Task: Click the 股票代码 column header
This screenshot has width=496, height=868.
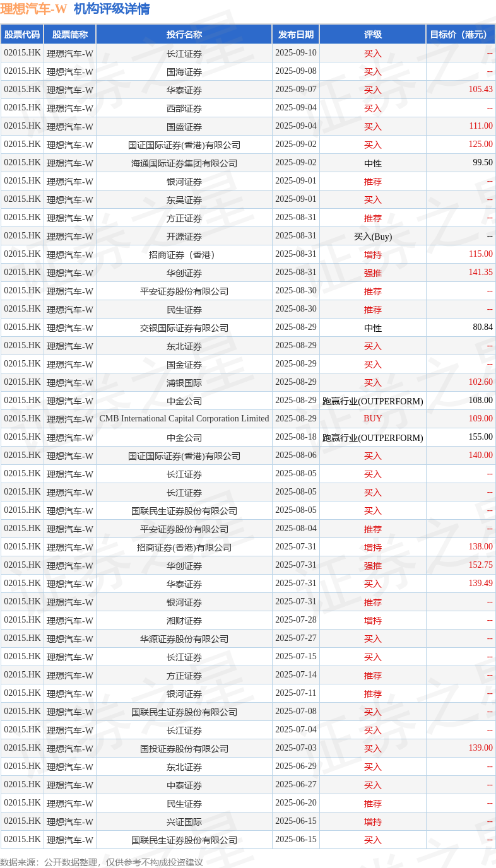Action: pos(22,35)
